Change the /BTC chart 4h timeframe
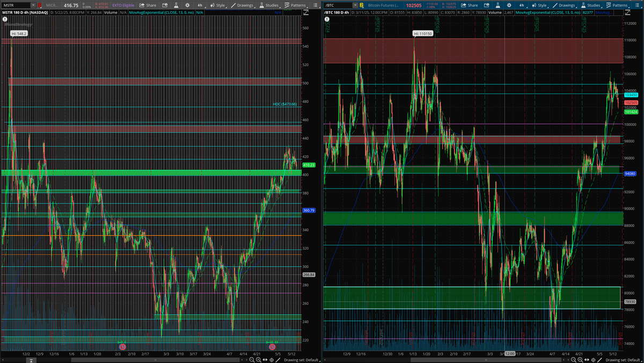This screenshot has width=644, height=363. click(x=523, y=5)
